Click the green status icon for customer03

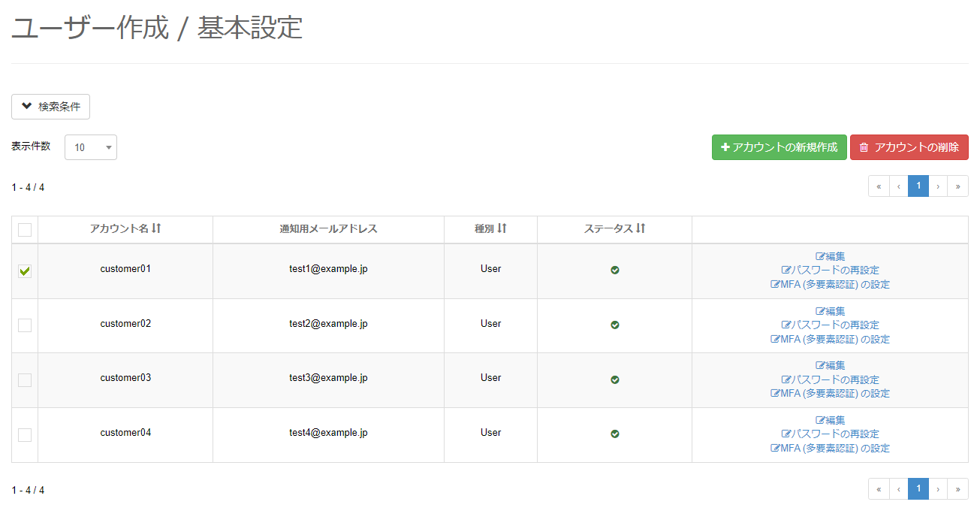coord(615,379)
